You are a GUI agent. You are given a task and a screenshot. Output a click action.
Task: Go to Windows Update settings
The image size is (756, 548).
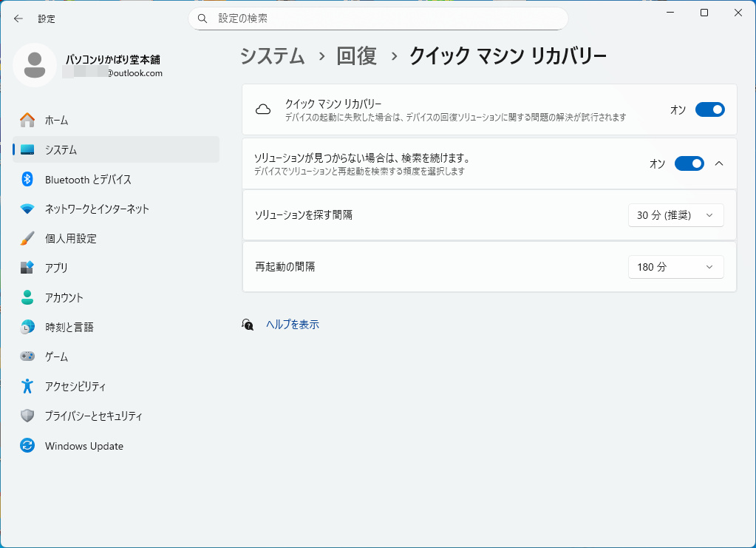pyautogui.click(x=84, y=446)
